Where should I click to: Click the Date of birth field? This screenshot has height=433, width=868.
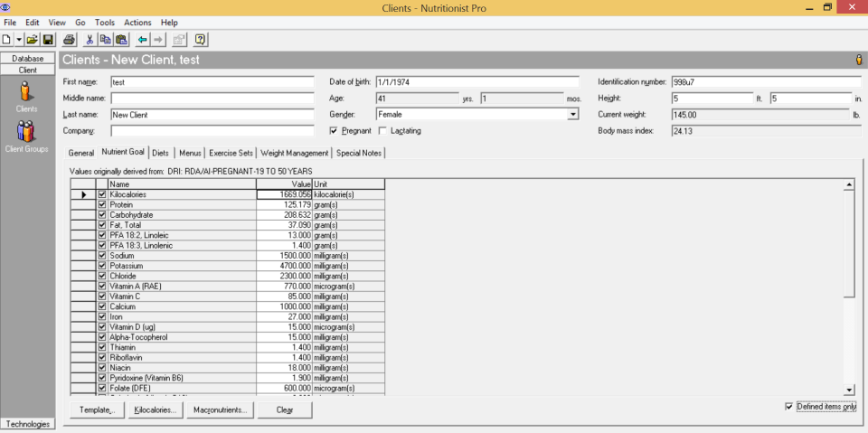(477, 82)
